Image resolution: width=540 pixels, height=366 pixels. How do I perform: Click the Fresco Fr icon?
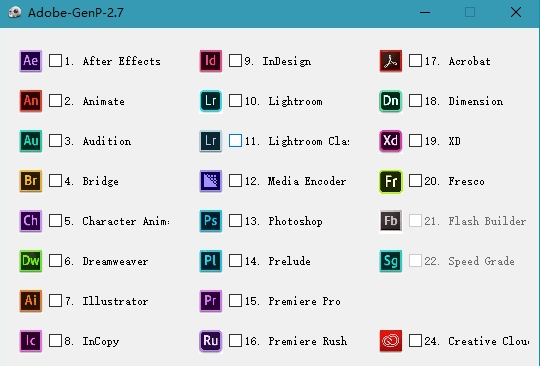point(391,181)
